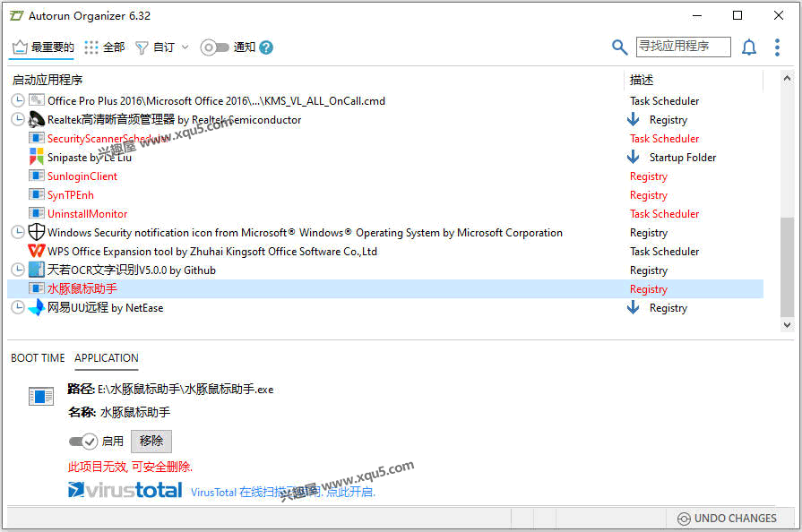The image size is (802, 532).
Task: Click the 全部 grid icon
Action: point(92,47)
